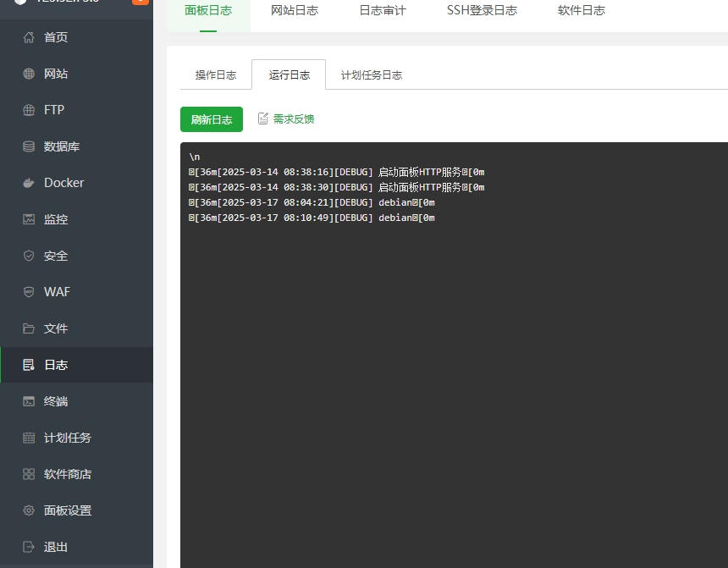Click the terminal icon beside 终端
This screenshot has width=728, height=568.
click(29, 401)
